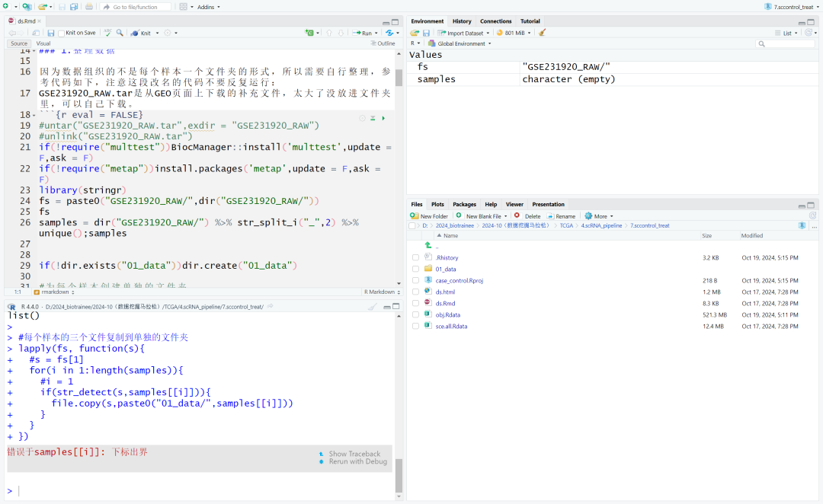Run current chunk green play icon
The height and width of the screenshot is (504, 823).
[x=383, y=118]
